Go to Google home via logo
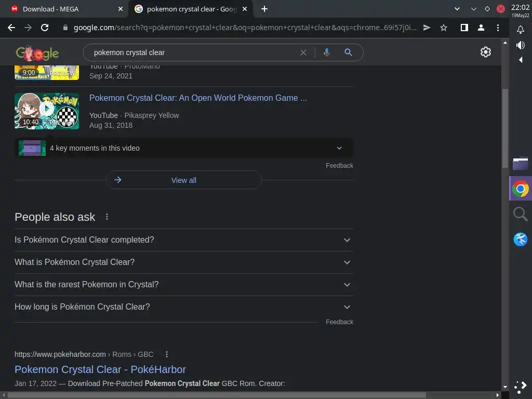This screenshot has width=532, height=399. tap(37, 54)
